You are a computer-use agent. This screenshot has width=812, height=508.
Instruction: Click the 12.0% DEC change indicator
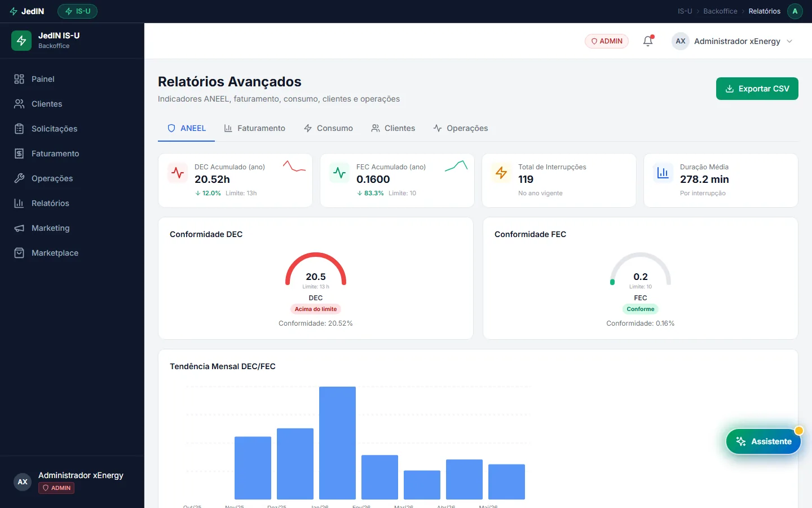pyautogui.click(x=208, y=193)
